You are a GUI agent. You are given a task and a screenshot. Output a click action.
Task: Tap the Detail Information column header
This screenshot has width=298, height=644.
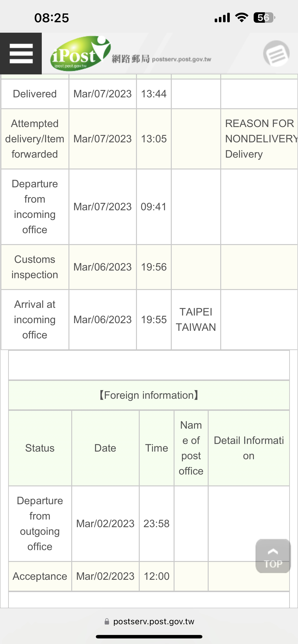point(249,448)
